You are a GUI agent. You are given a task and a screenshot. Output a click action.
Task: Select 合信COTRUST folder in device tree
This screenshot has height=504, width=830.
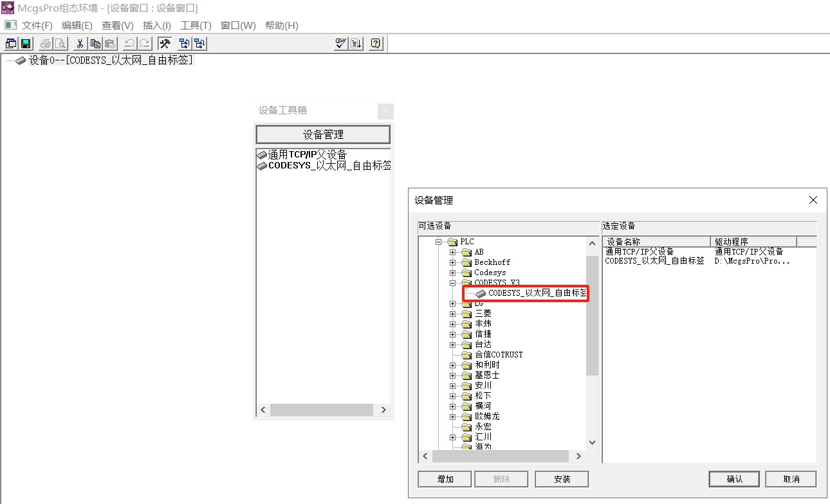click(x=499, y=355)
